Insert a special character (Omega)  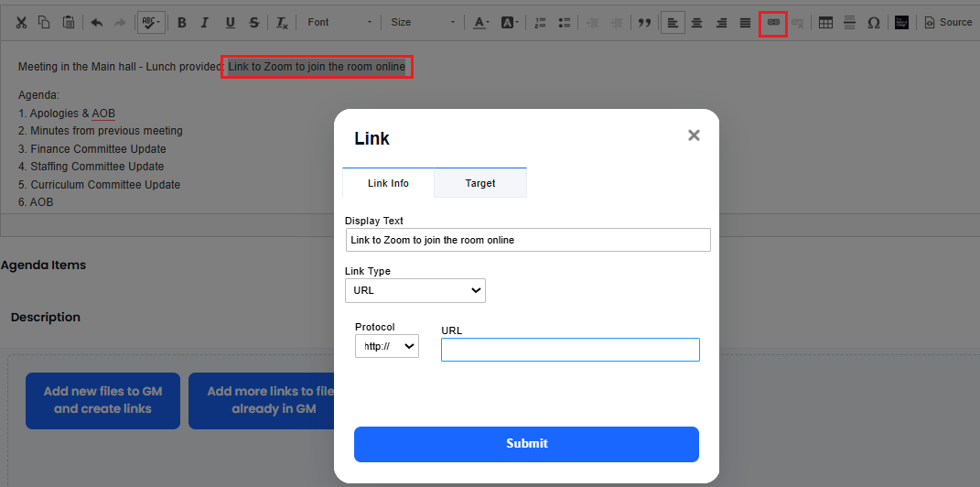pyautogui.click(x=874, y=23)
